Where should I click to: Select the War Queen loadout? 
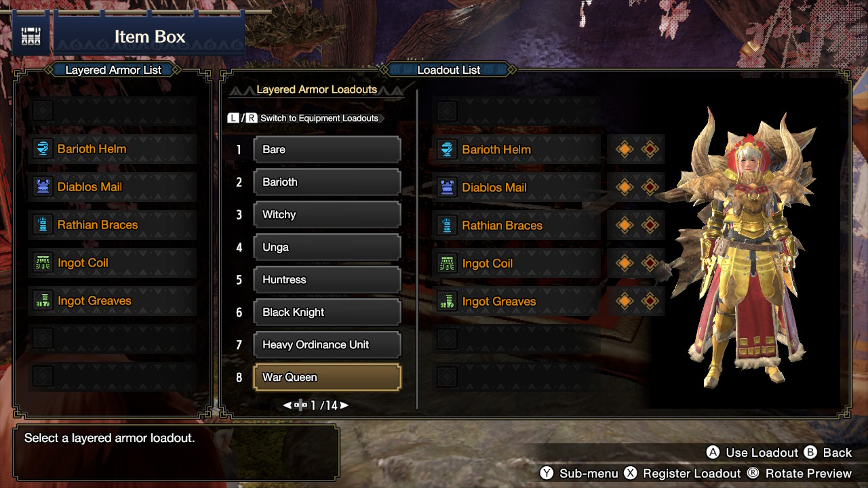(327, 378)
